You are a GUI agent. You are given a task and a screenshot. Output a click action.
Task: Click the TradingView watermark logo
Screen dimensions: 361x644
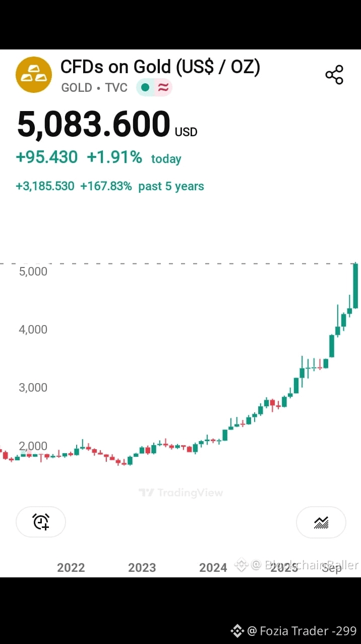click(x=180, y=493)
